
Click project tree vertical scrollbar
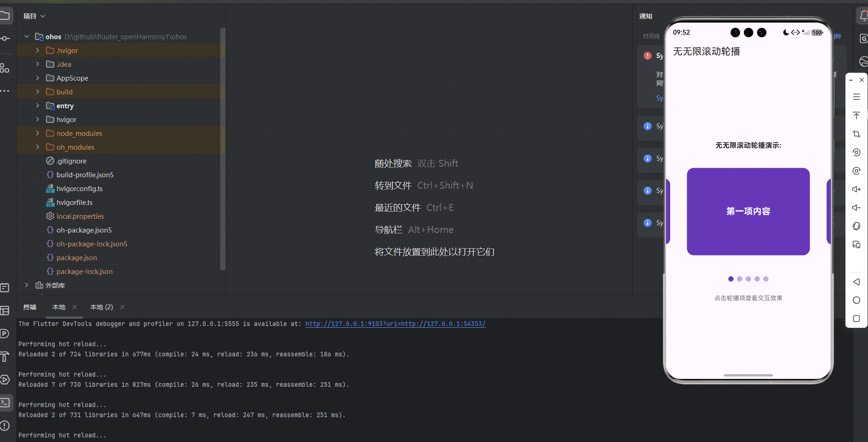pos(223,149)
